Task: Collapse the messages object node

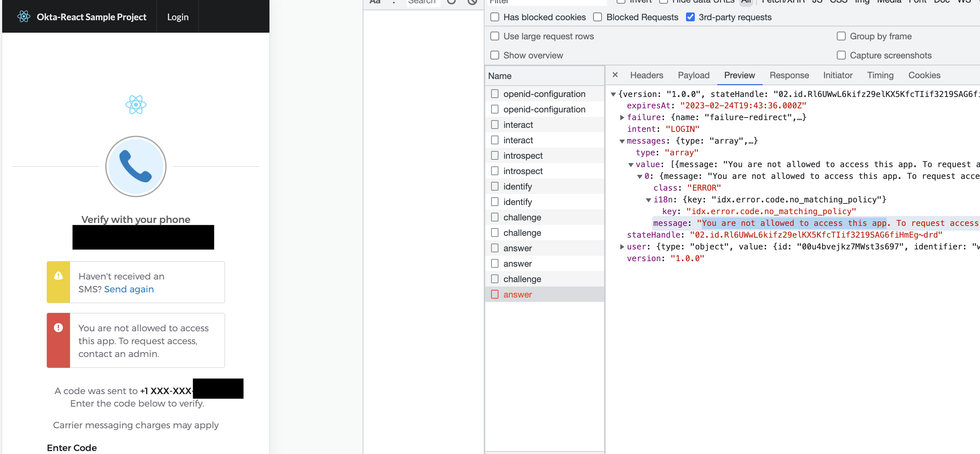Action: click(x=622, y=141)
